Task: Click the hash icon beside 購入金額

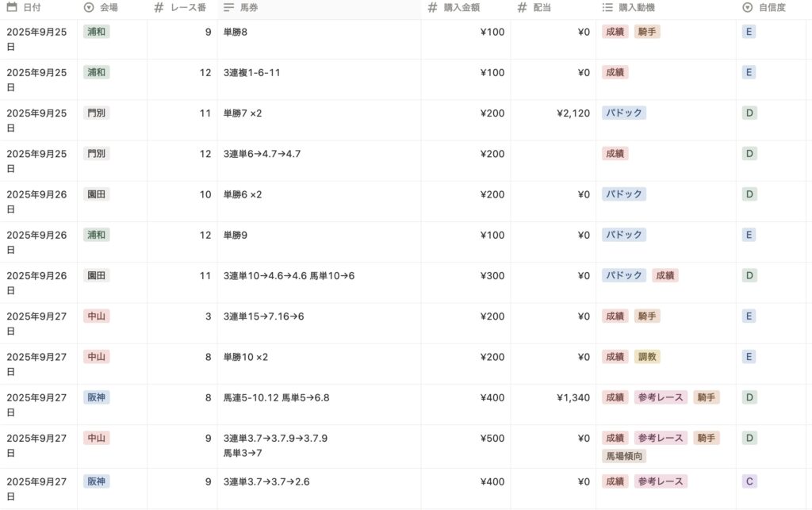Action: tap(432, 8)
